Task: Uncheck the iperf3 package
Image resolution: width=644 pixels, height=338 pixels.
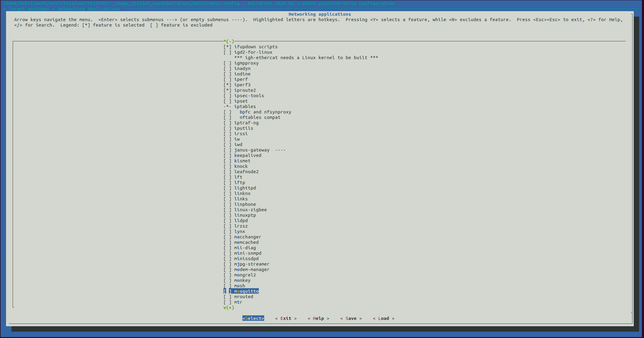Action: (x=227, y=85)
